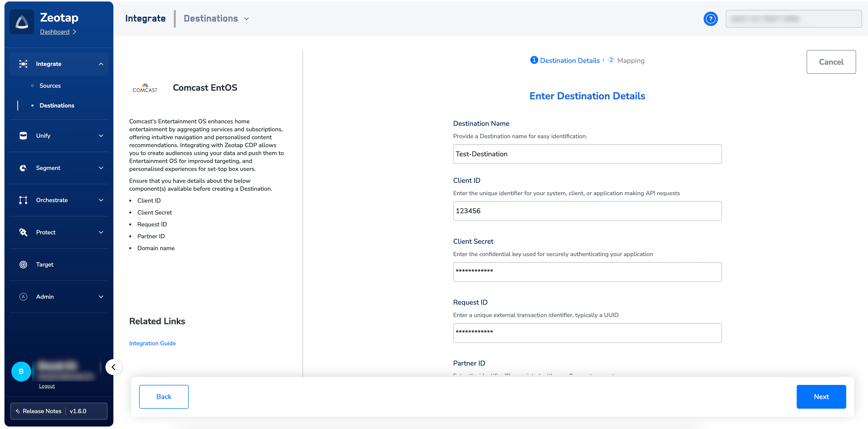Click the Admin user icon
The image size is (868, 429).
coord(23,296)
